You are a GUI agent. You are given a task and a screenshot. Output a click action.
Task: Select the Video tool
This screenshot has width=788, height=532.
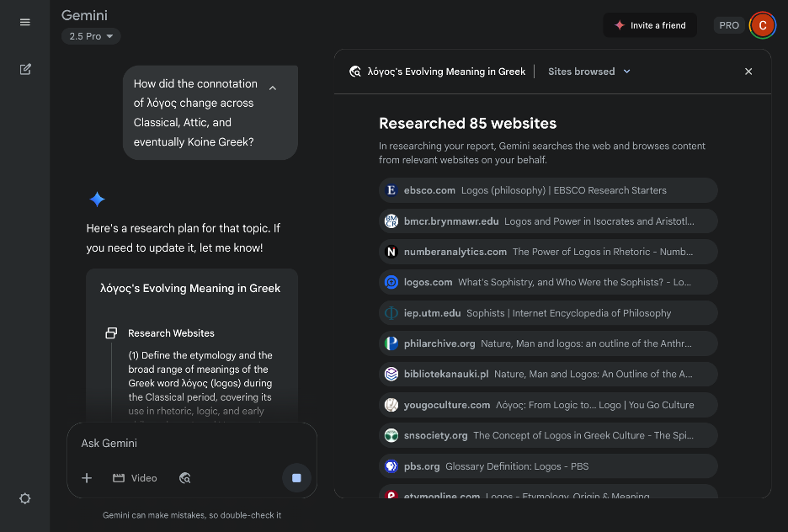point(135,478)
